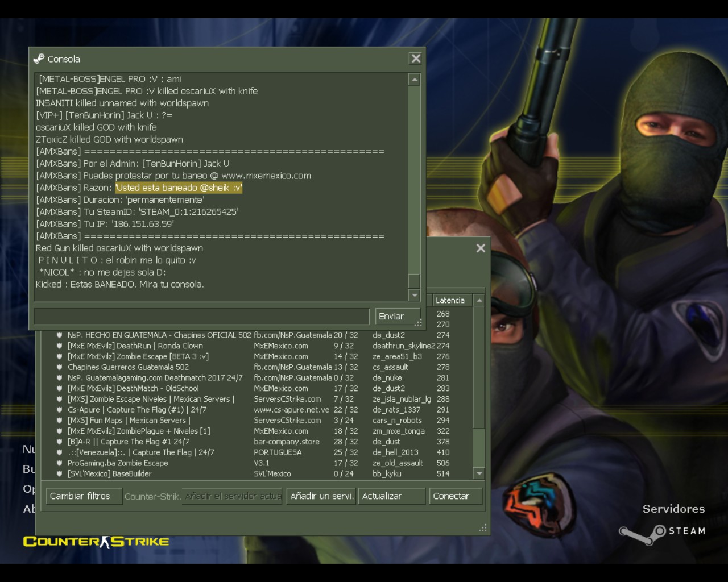
Task: Click console window resize grip
Action: 419,323
